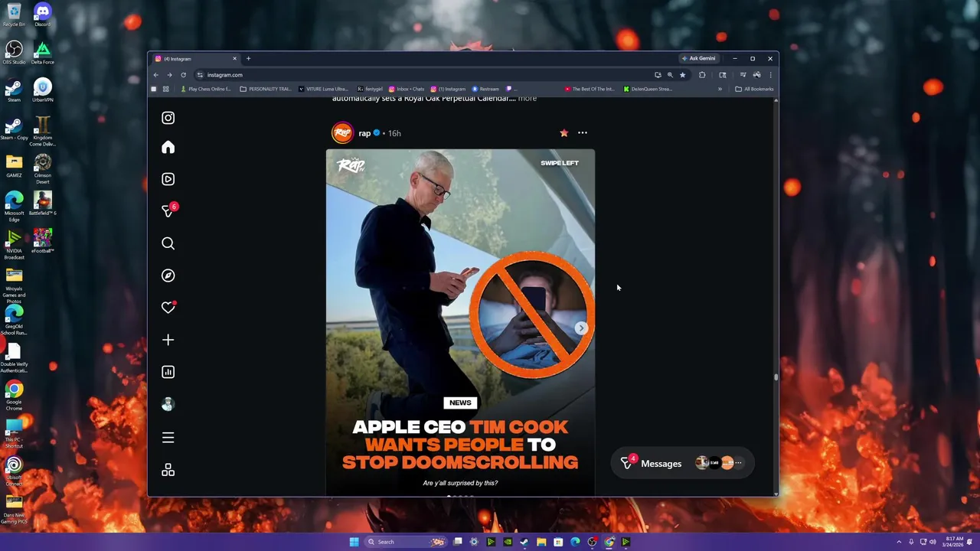Open Restream bookmark
The image size is (980, 551).
click(485, 89)
